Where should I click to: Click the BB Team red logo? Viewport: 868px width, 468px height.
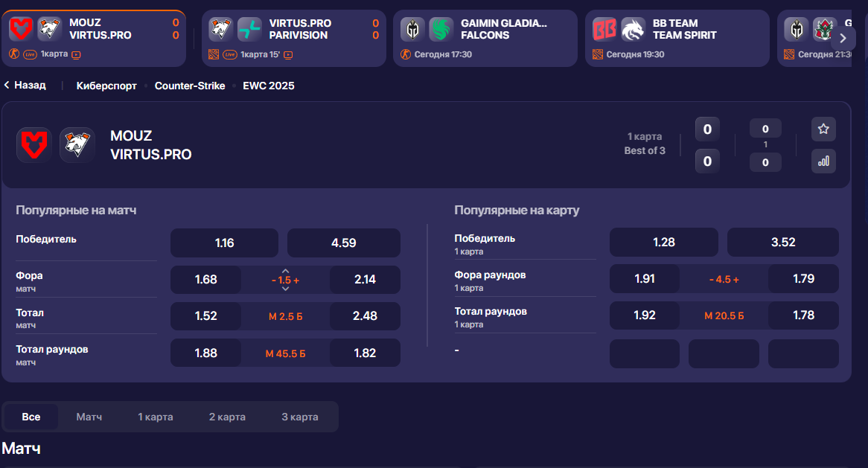click(x=604, y=29)
